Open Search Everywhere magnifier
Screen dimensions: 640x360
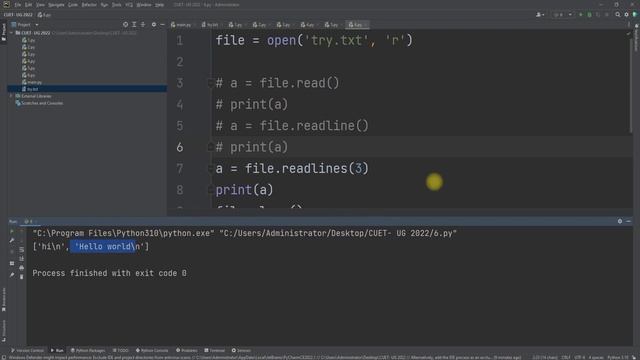click(618, 15)
